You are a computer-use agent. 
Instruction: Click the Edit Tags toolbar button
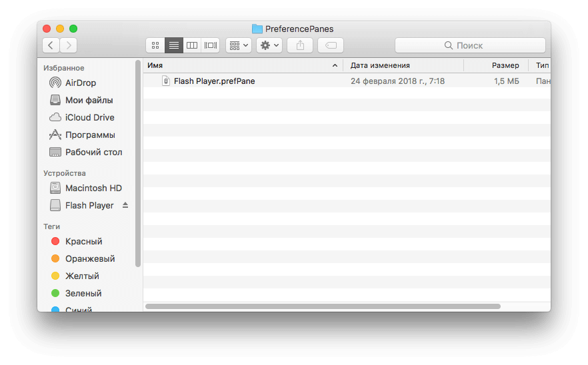pyautogui.click(x=331, y=45)
